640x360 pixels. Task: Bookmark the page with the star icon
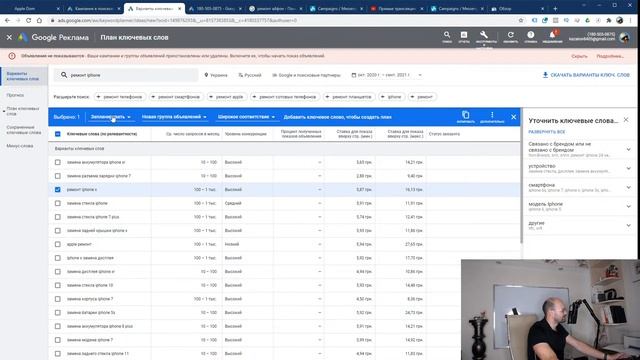point(521,20)
